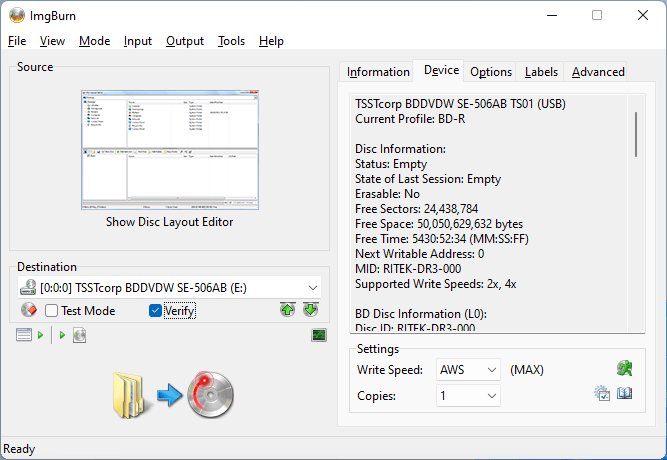Open the log window display icon
Screen dimensions: 667x460
point(319,335)
